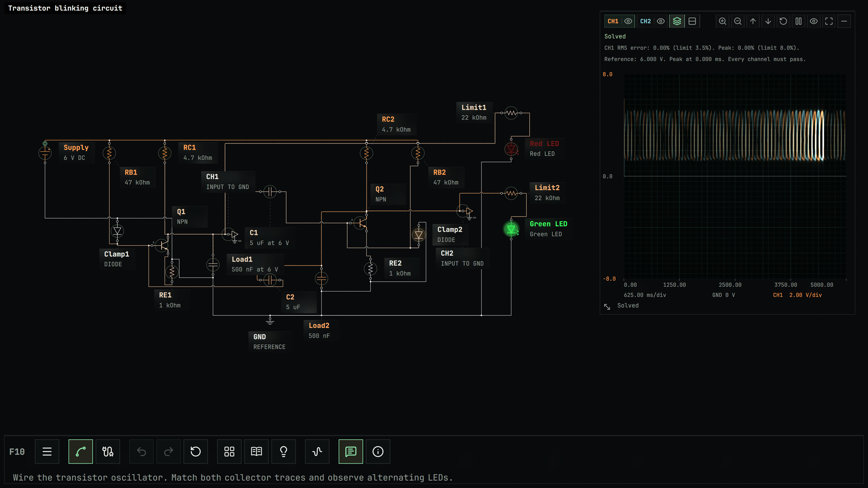This screenshot has height=488, width=868.
Task: Open the info circle icon
Action: [x=378, y=451]
